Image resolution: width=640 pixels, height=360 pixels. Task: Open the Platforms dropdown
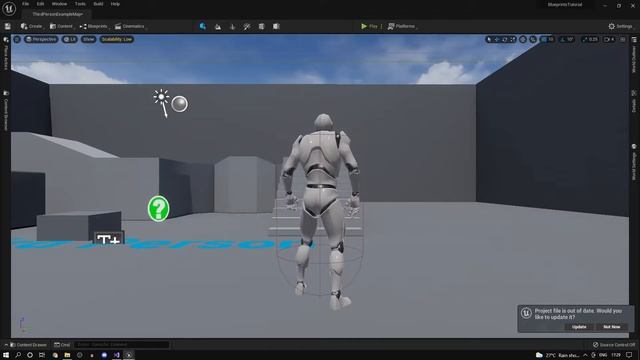[402, 27]
